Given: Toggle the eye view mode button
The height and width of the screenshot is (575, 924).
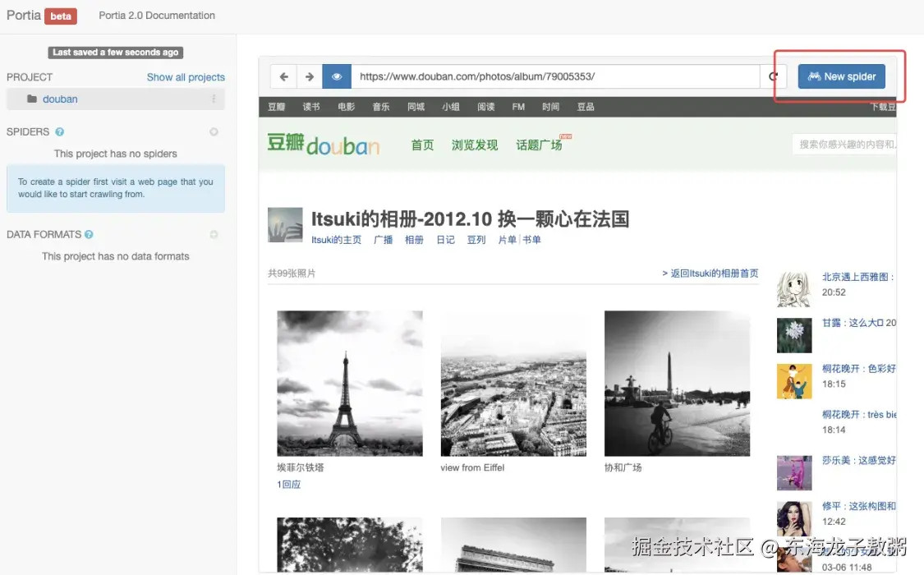Looking at the screenshot, I should pos(337,76).
